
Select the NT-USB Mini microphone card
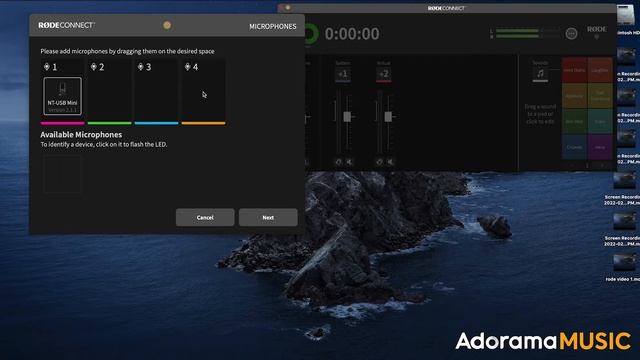62,96
